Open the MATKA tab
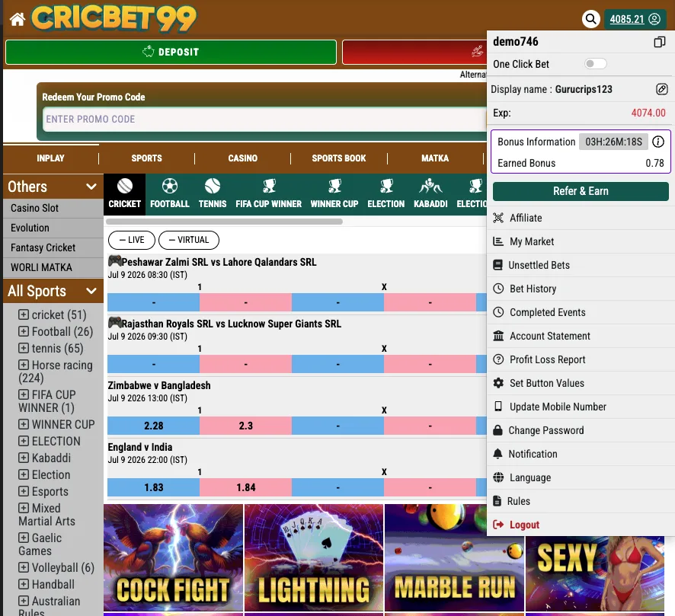 click(x=435, y=158)
